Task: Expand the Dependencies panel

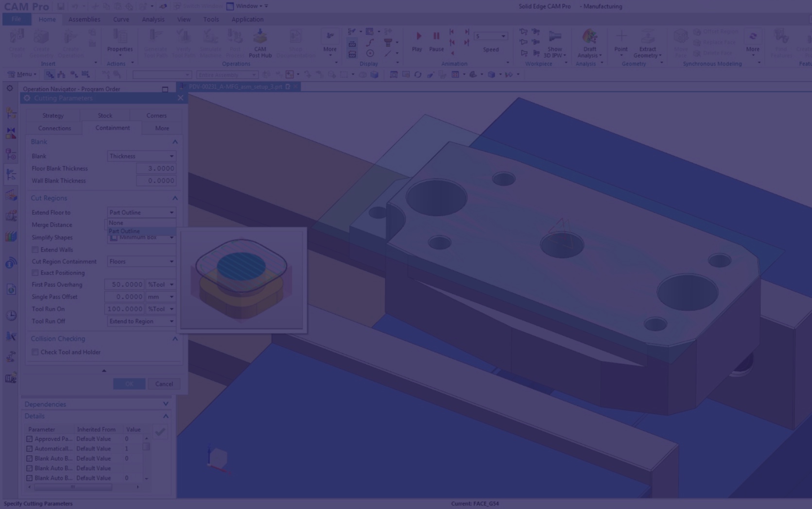Action: [x=166, y=404]
